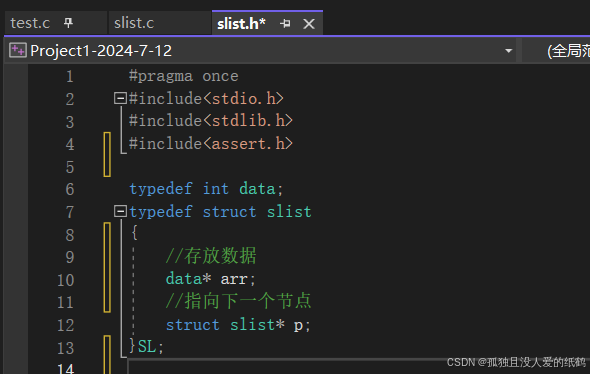Image resolution: width=590 pixels, height=374 pixels.
Task: Collapse the typedef struct slist block
Action: (x=120, y=211)
